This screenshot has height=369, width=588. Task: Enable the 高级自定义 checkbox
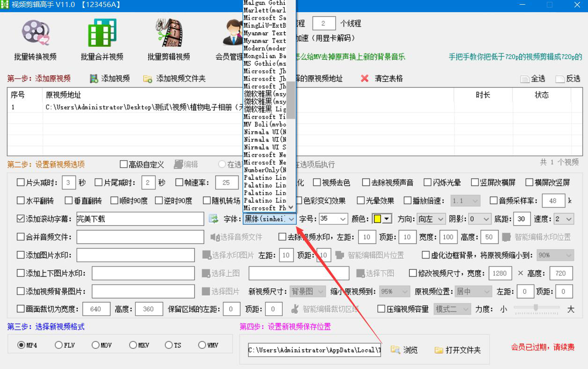[x=124, y=164]
